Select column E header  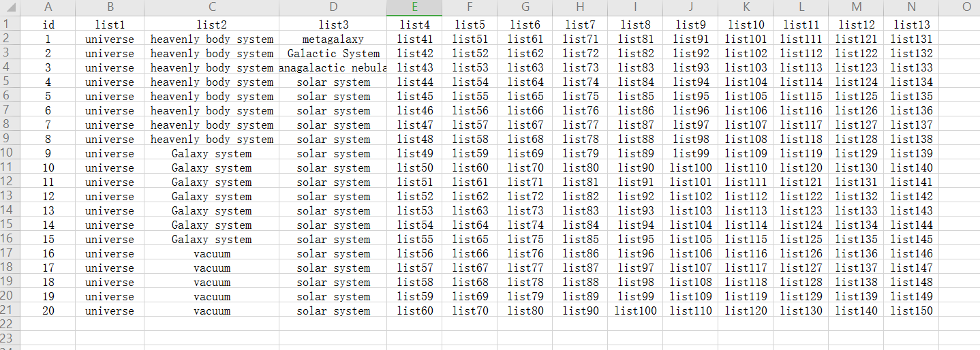click(x=414, y=7)
